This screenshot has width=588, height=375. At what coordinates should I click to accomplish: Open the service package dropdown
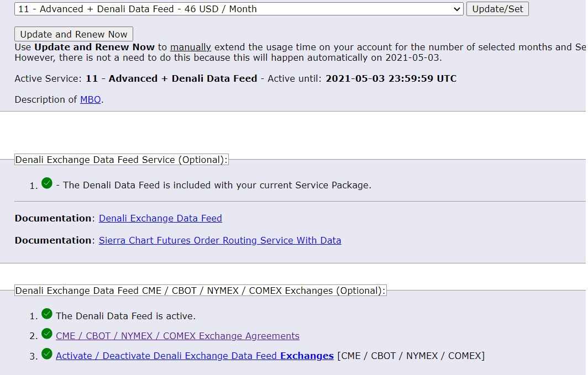pos(238,9)
